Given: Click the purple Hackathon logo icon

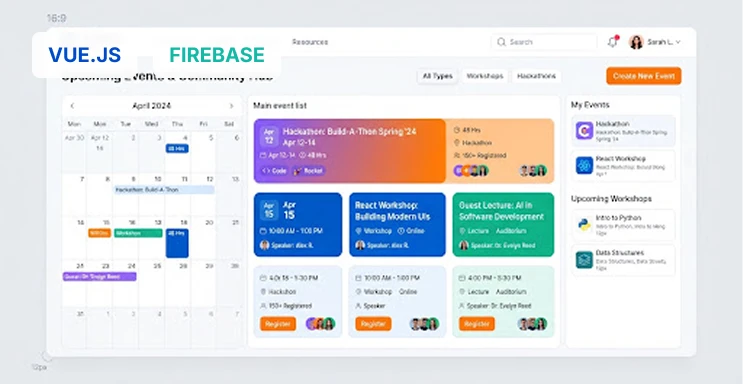Looking at the screenshot, I should point(584,131).
